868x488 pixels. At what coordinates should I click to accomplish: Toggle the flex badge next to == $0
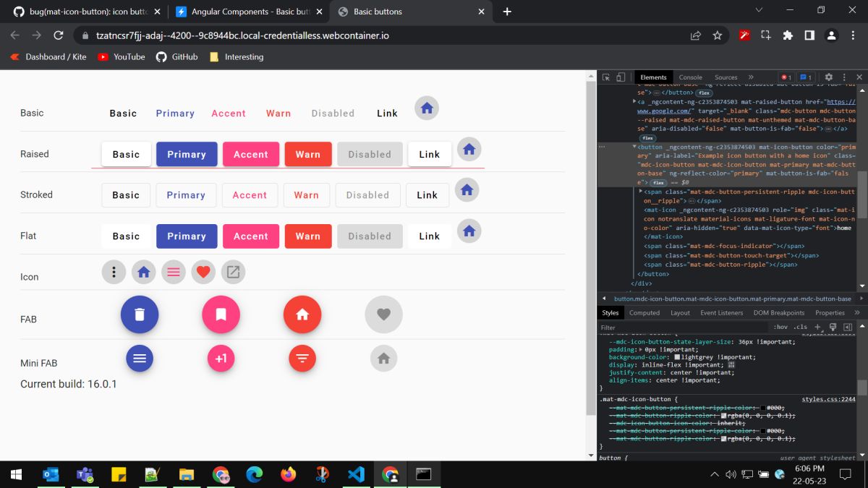pos(658,183)
